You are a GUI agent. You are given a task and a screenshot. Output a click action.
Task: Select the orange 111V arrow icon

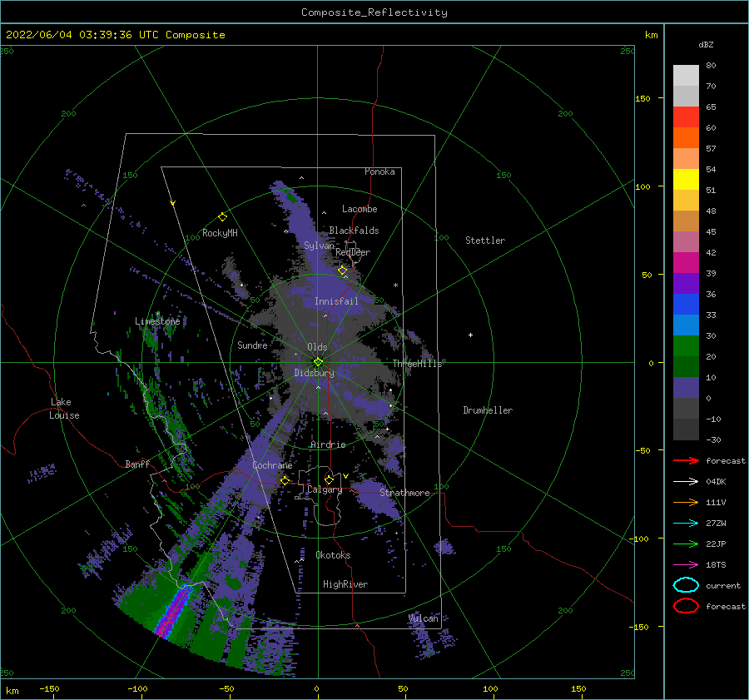(x=686, y=502)
